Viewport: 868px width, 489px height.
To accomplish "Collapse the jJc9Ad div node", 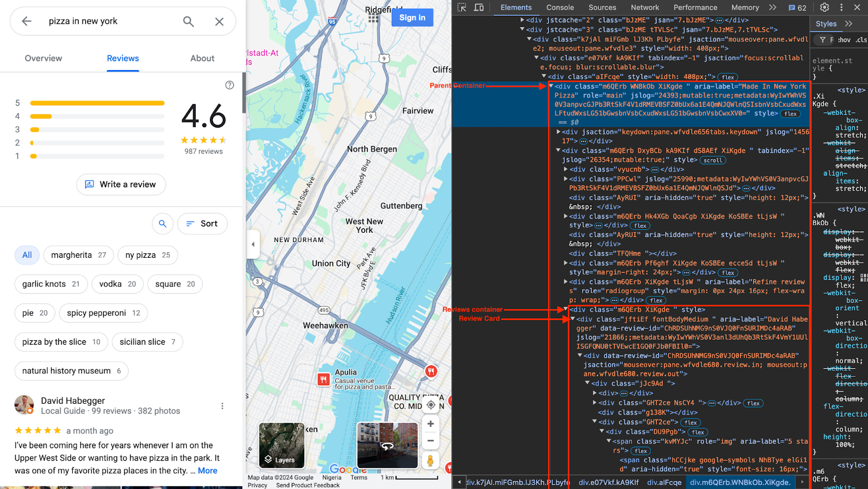I will click(x=588, y=383).
